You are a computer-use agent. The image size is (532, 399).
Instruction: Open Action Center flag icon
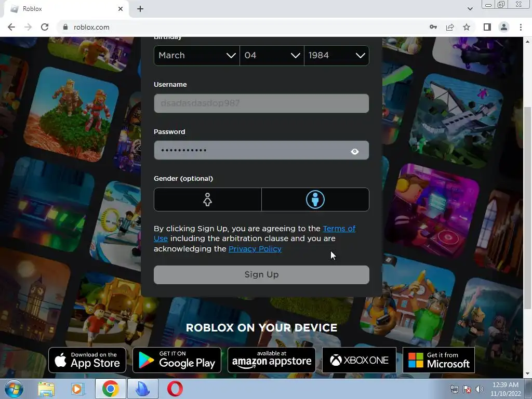coord(467,390)
